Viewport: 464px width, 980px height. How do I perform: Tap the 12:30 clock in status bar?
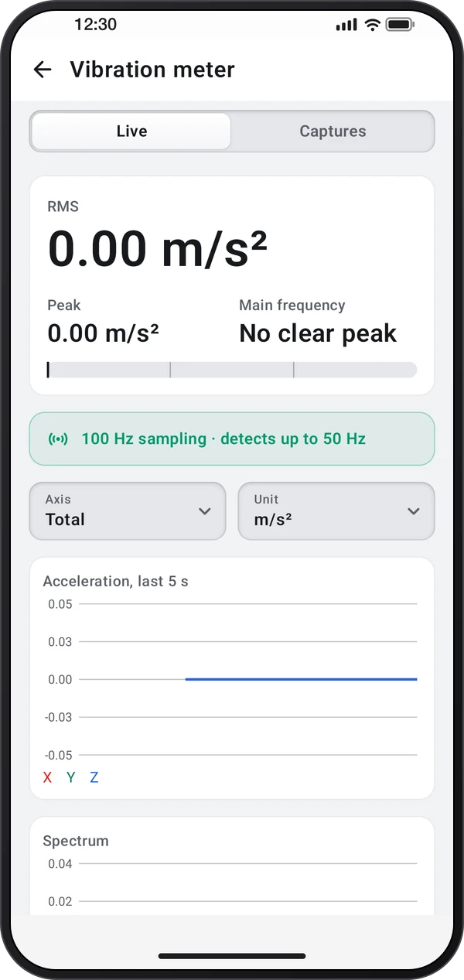click(x=95, y=25)
